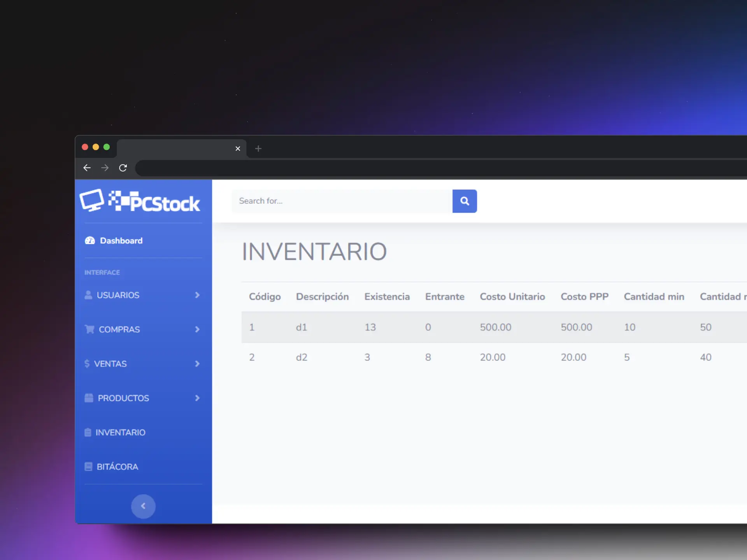Screen dimensions: 747x560
Task: Click the Dashboard link text
Action: click(121, 240)
